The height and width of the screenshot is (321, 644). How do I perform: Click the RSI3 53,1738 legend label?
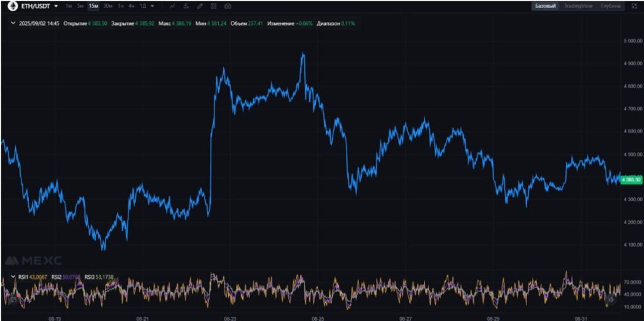(x=99, y=278)
